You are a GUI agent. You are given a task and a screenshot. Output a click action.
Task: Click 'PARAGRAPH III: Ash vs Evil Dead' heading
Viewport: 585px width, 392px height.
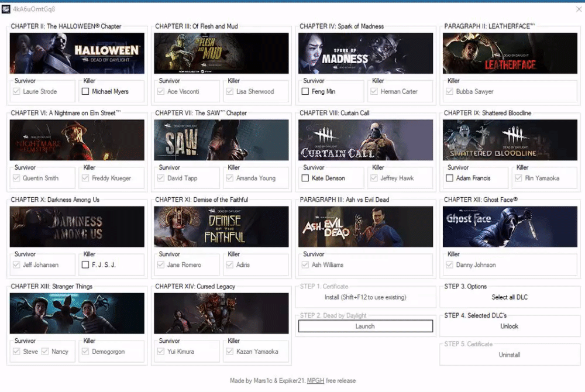pyautogui.click(x=345, y=200)
